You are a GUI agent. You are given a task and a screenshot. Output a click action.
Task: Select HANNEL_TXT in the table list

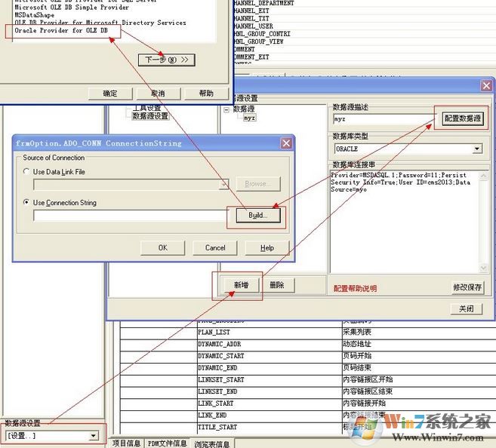251,19
